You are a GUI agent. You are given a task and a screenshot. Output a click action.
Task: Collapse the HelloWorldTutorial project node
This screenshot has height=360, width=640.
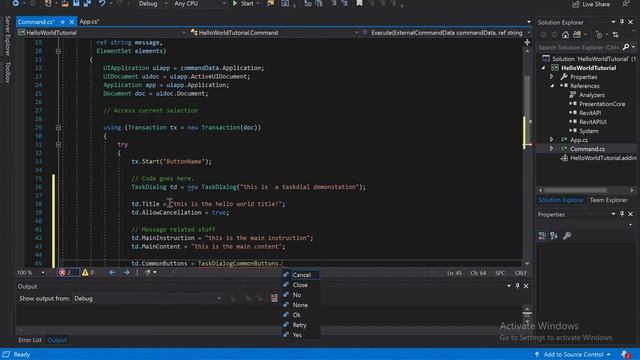[543, 68]
